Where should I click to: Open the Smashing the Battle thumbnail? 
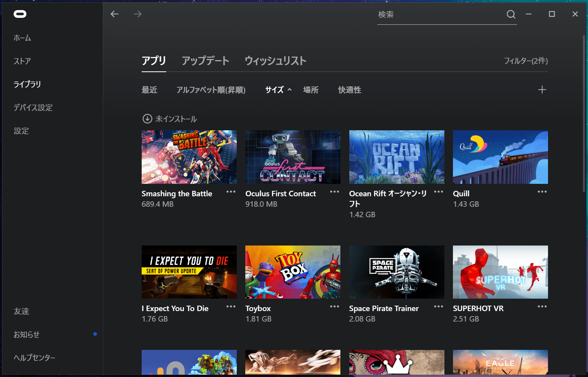click(189, 157)
